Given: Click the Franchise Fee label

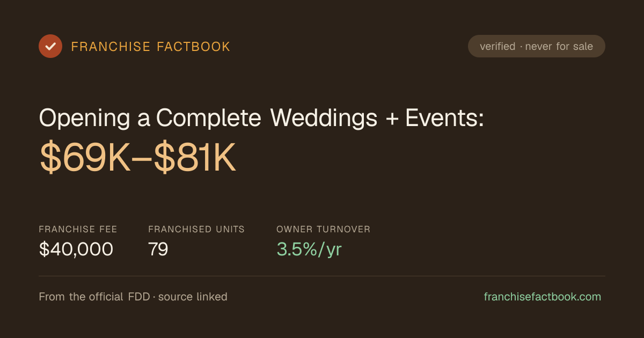Looking at the screenshot, I should click(x=78, y=229).
